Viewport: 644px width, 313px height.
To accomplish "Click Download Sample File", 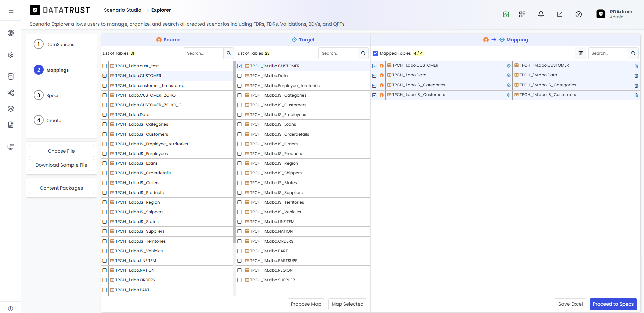I will pyautogui.click(x=61, y=165).
